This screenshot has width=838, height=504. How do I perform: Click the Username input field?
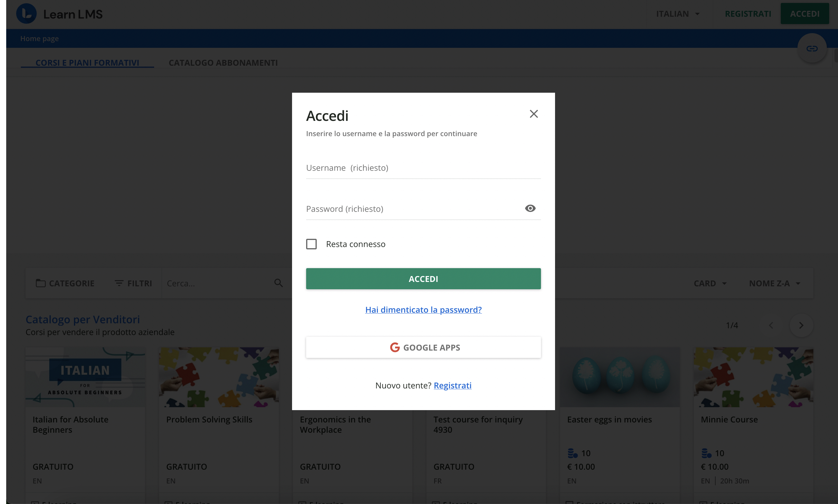pyautogui.click(x=423, y=168)
